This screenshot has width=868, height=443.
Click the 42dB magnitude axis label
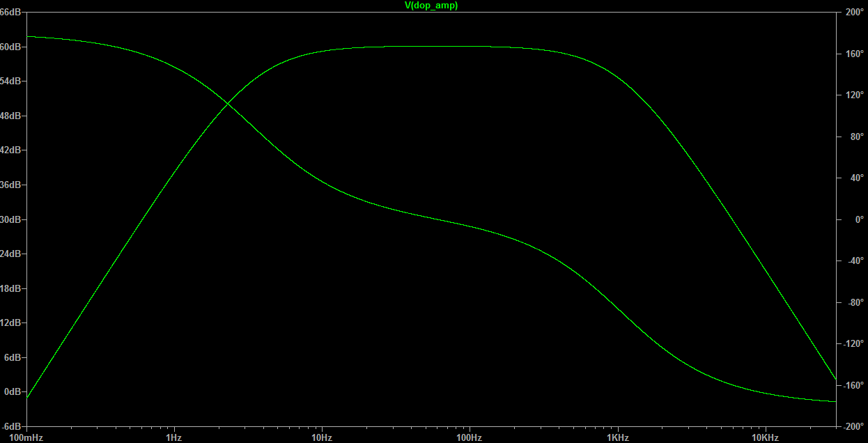pos(10,150)
